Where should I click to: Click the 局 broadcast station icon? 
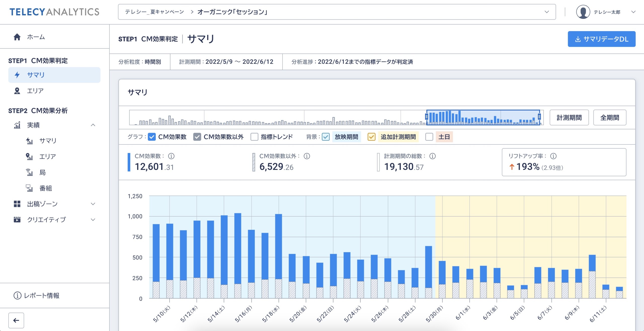29,172
